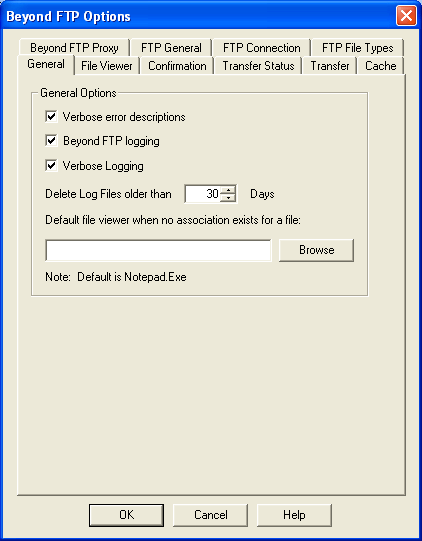422x541 pixels.
Task: Open the Confirmation tab
Action: [x=177, y=66]
